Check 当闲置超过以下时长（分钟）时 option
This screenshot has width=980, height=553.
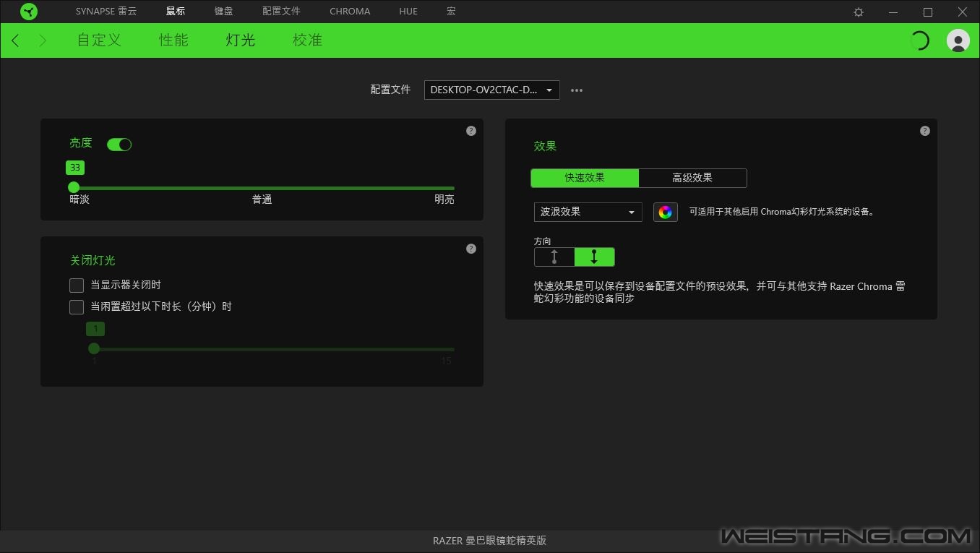click(x=77, y=307)
